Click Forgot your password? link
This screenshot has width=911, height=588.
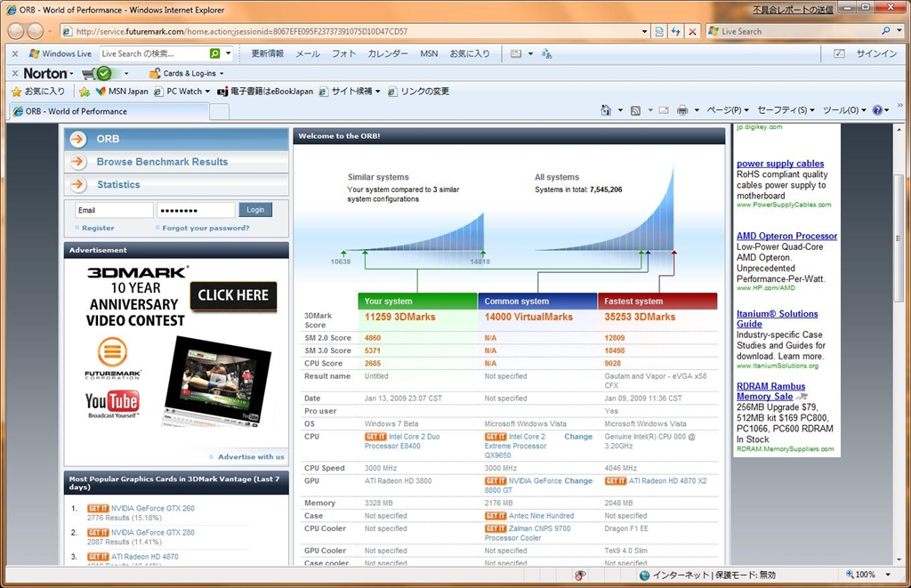pyautogui.click(x=206, y=228)
